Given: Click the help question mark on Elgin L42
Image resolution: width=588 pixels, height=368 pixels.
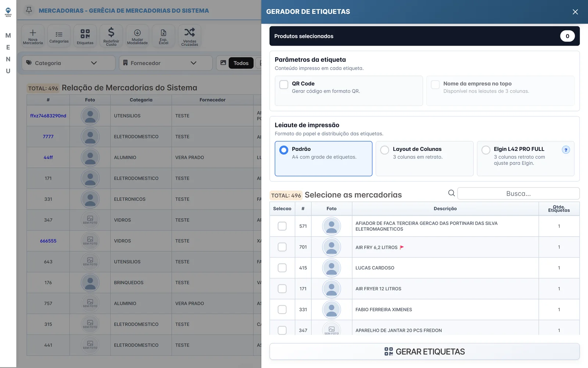Looking at the screenshot, I should pyautogui.click(x=566, y=150).
